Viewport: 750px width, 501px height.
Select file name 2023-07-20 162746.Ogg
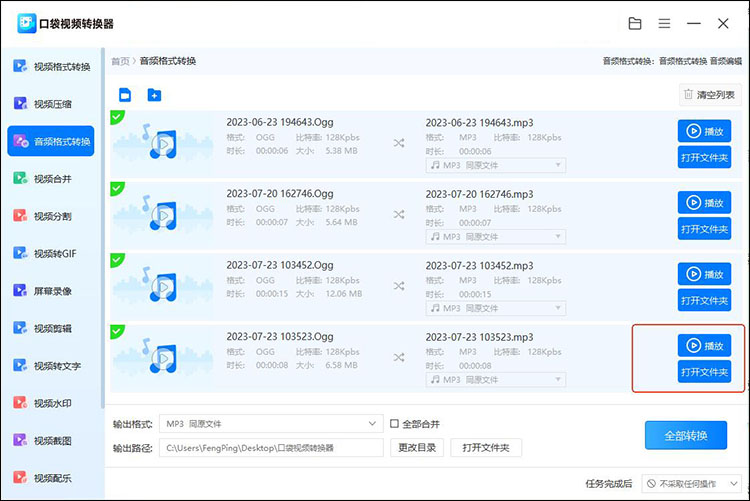coord(280,193)
